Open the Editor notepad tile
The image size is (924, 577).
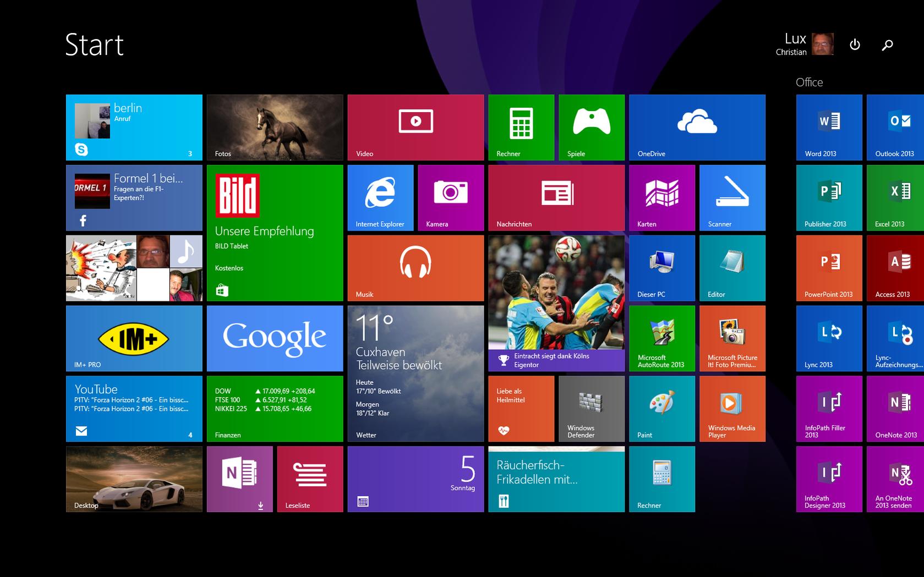(x=733, y=268)
